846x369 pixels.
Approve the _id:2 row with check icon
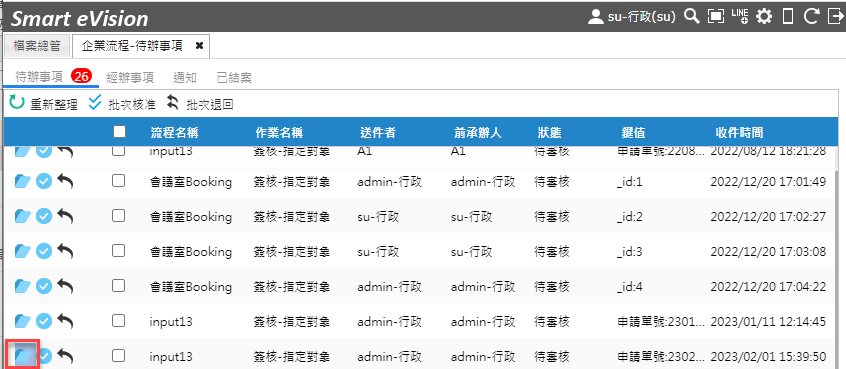(44, 216)
